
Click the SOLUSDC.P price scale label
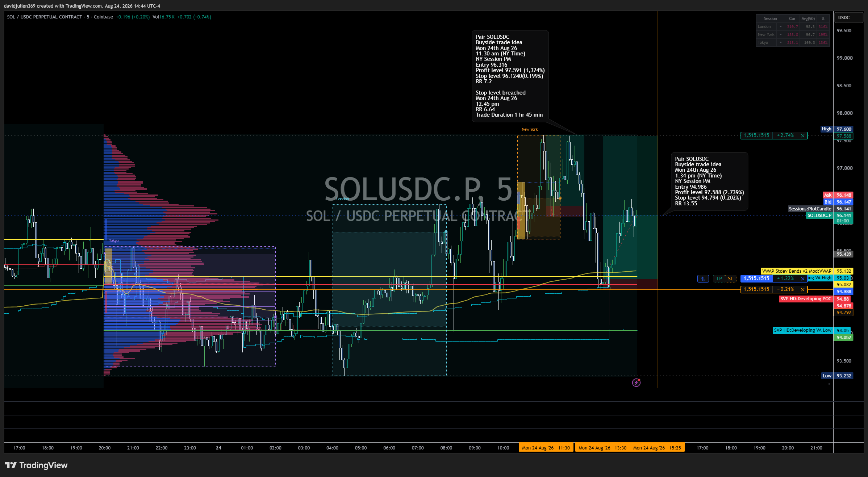819,216
